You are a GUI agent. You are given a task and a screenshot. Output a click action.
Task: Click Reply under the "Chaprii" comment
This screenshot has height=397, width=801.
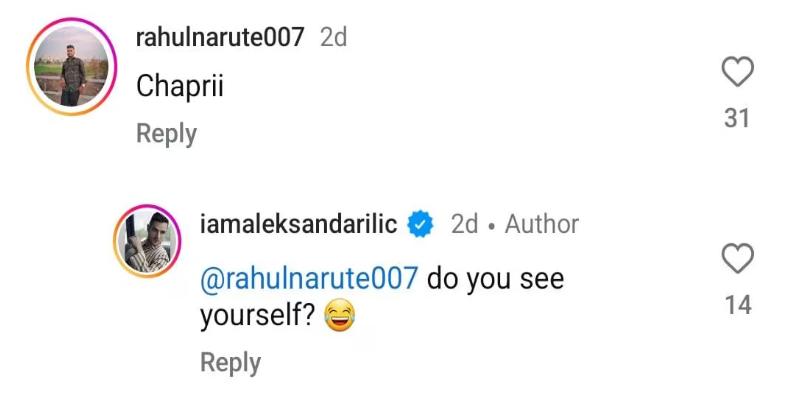point(166,134)
